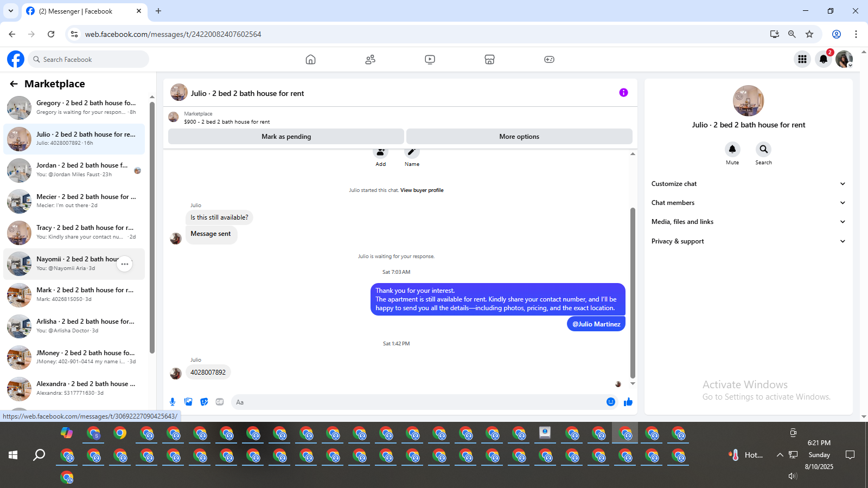Open Arlisha conversation in list
Image resolution: width=868 pixels, height=488 pixels.
pyautogui.click(x=74, y=326)
